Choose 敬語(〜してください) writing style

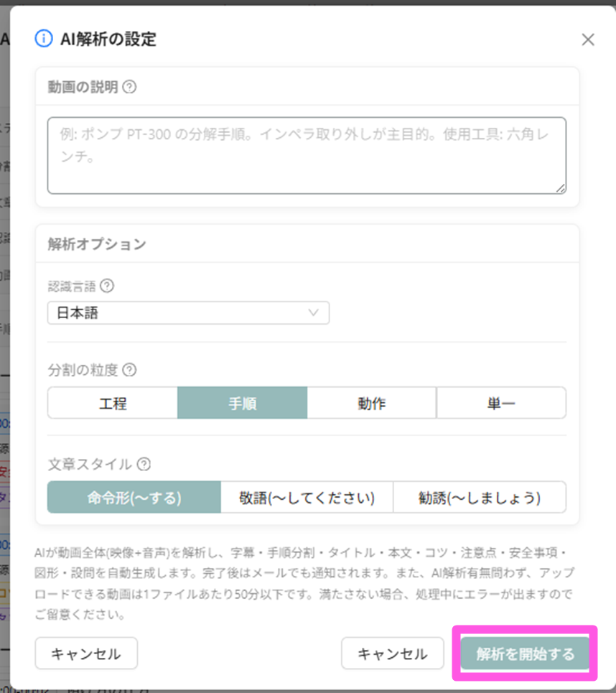click(307, 497)
